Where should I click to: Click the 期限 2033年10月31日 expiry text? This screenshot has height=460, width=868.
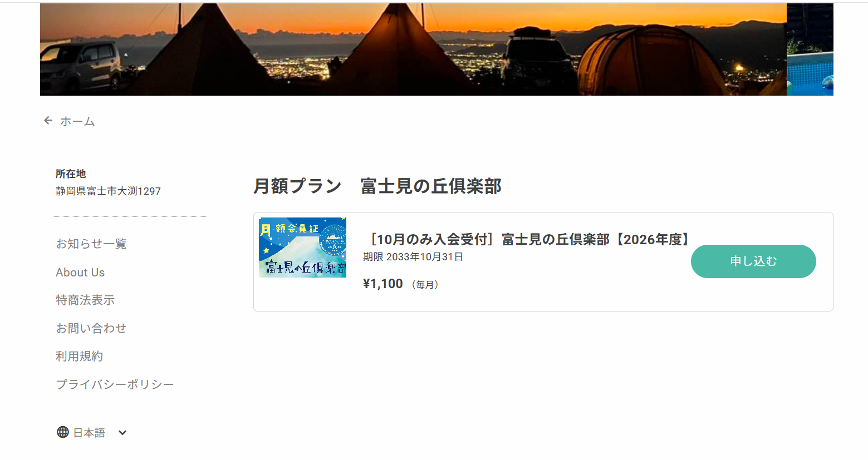pos(413,257)
